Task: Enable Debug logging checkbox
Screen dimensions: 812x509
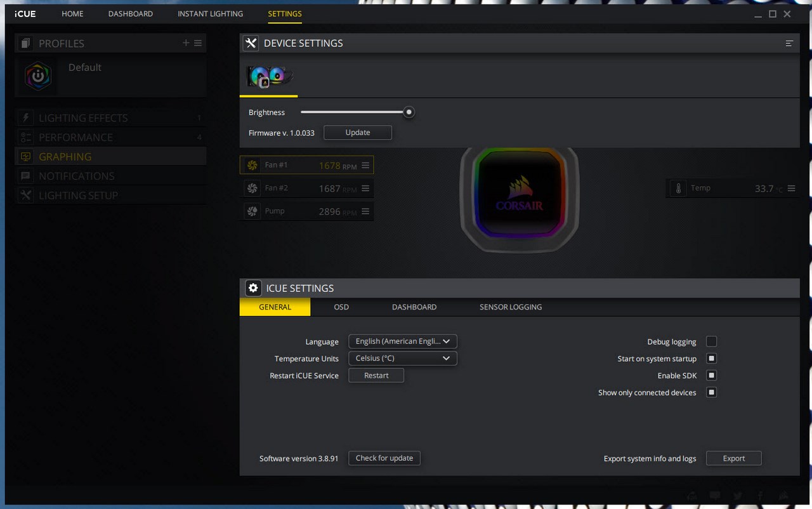Action: [712, 341]
